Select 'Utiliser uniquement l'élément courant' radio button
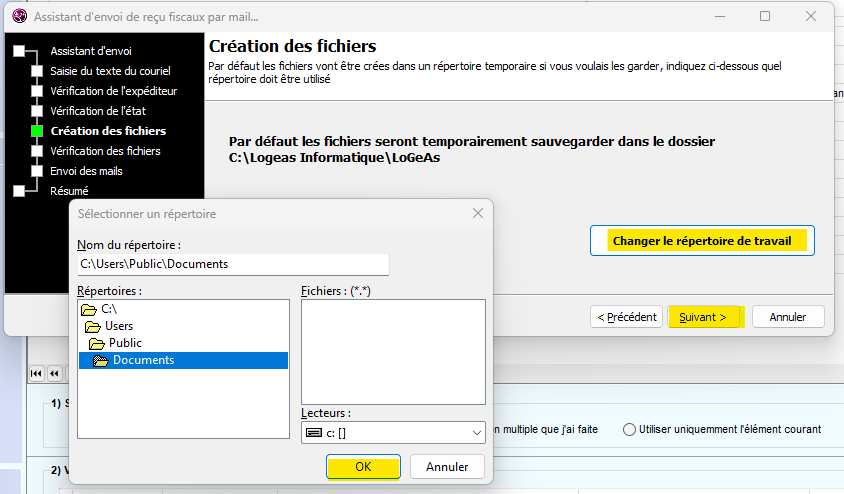This screenshot has height=494, width=844. [x=629, y=429]
